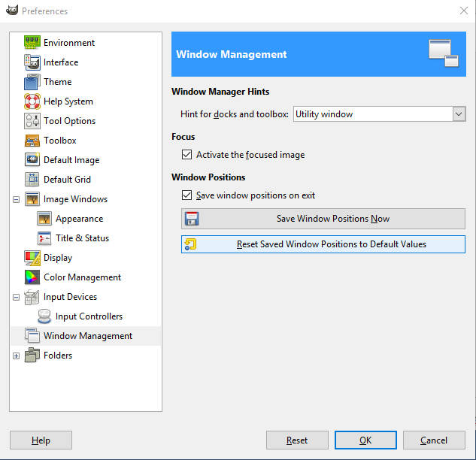Select Help System text in tree
The height and width of the screenshot is (460, 476).
pyautogui.click(x=68, y=101)
